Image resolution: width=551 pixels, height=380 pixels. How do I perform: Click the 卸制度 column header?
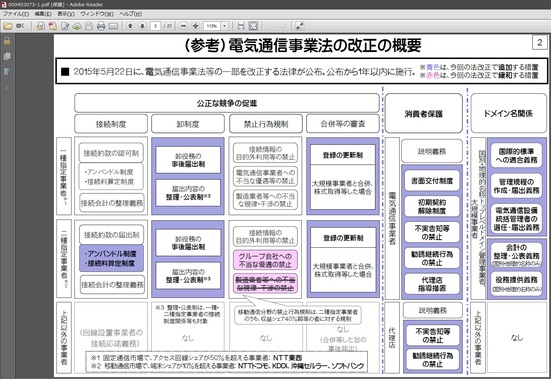pyautogui.click(x=188, y=124)
